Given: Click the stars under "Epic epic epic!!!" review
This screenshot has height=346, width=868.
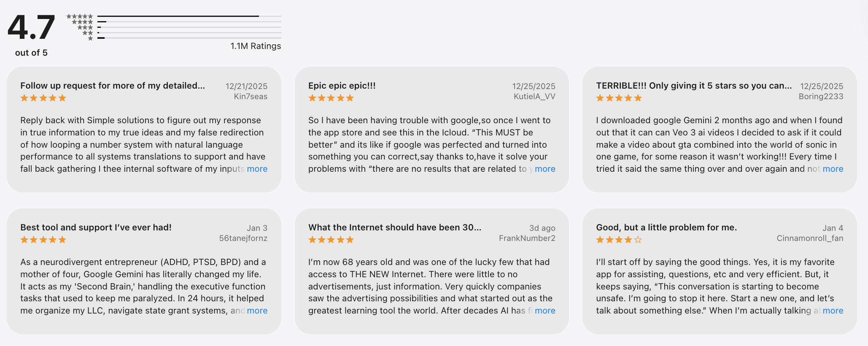Looking at the screenshot, I should click(331, 98).
